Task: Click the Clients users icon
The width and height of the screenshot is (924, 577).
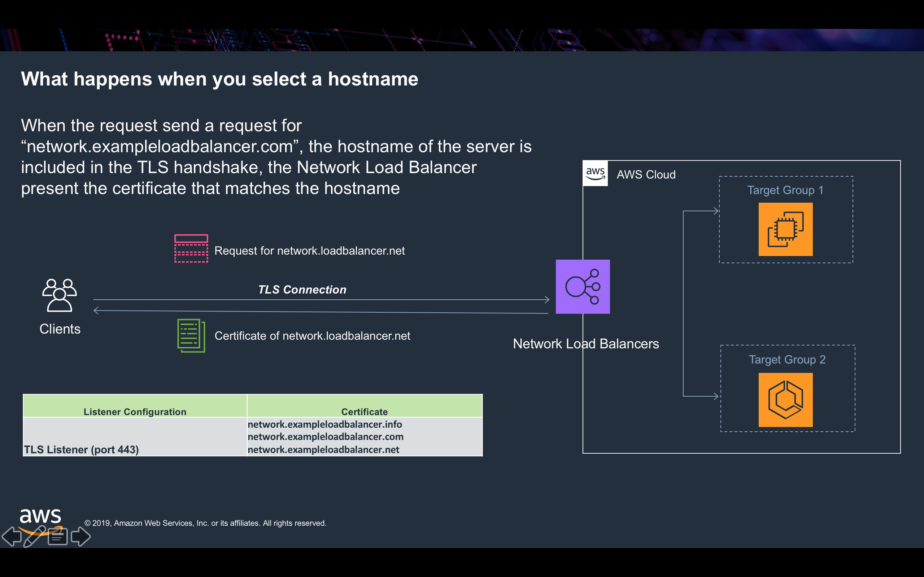Action: tap(60, 295)
